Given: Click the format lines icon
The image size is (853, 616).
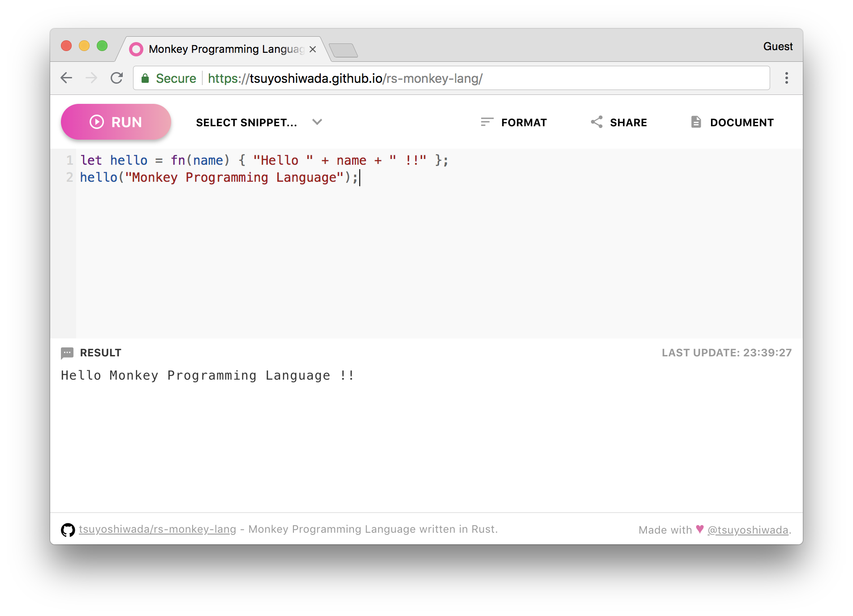Looking at the screenshot, I should point(487,122).
